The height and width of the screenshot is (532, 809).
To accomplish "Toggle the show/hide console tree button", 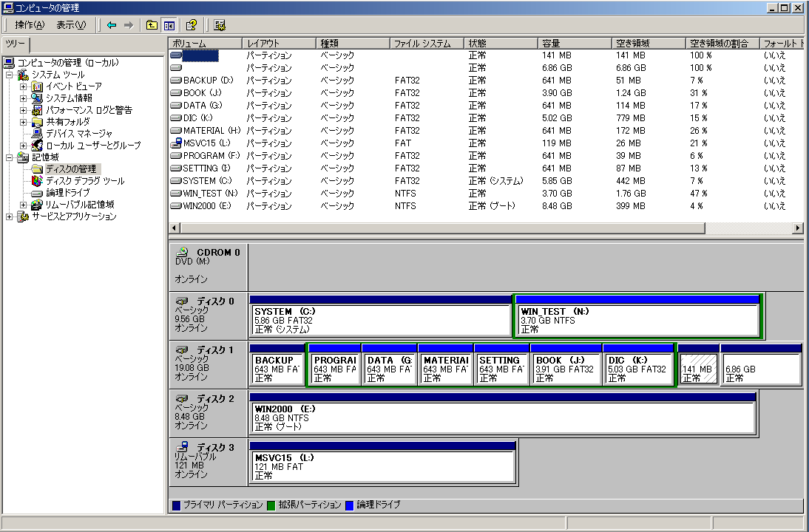I will 169,25.
